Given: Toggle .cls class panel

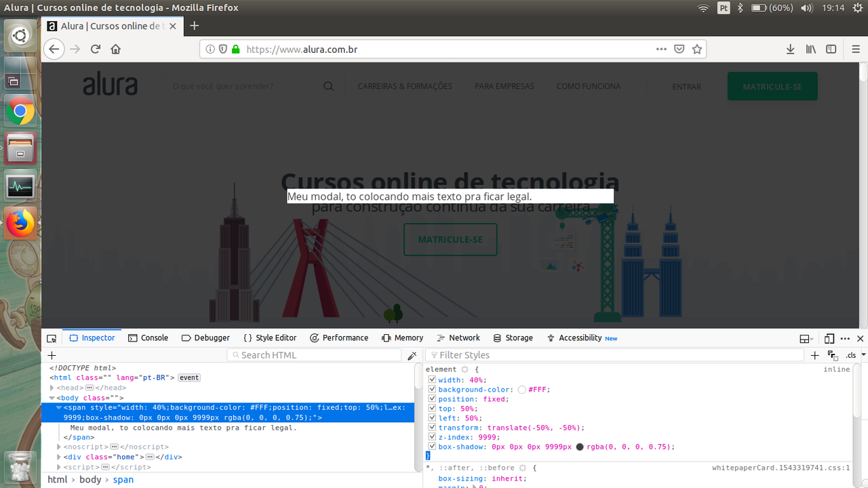Looking at the screenshot, I should [x=850, y=355].
